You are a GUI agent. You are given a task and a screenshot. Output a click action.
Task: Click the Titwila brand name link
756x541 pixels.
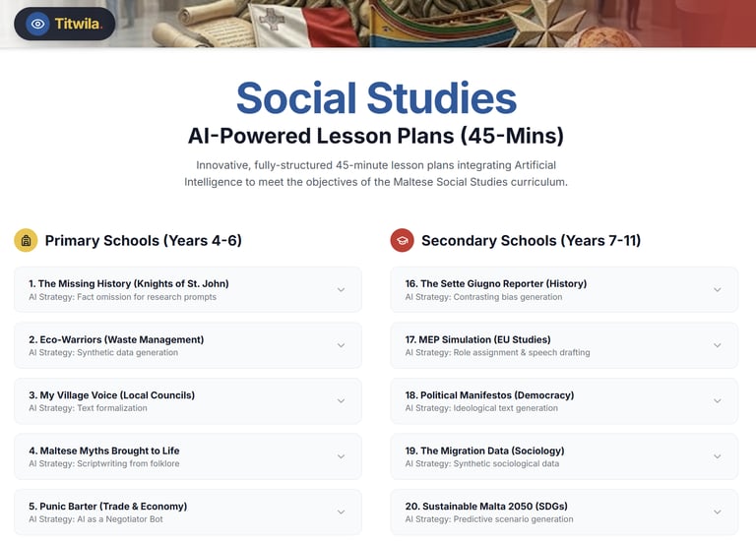pos(79,24)
